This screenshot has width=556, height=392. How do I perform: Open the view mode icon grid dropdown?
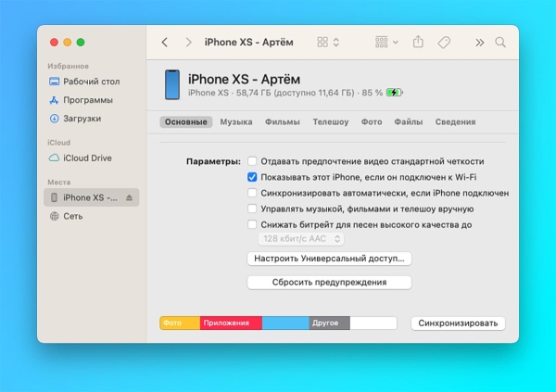[328, 43]
